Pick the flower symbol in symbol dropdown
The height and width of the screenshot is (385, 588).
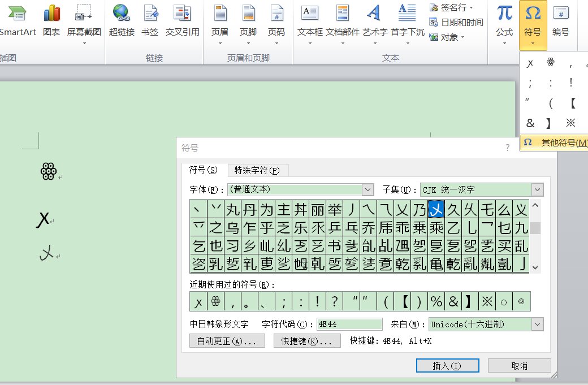click(550, 62)
